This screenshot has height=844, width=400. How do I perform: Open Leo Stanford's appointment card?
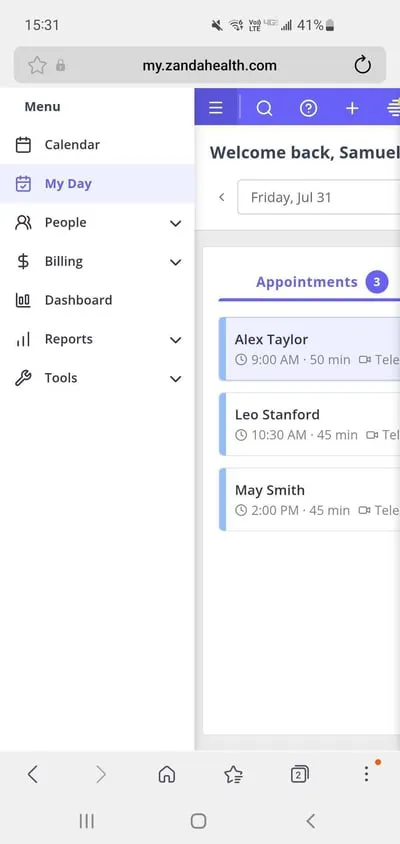click(310, 424)
